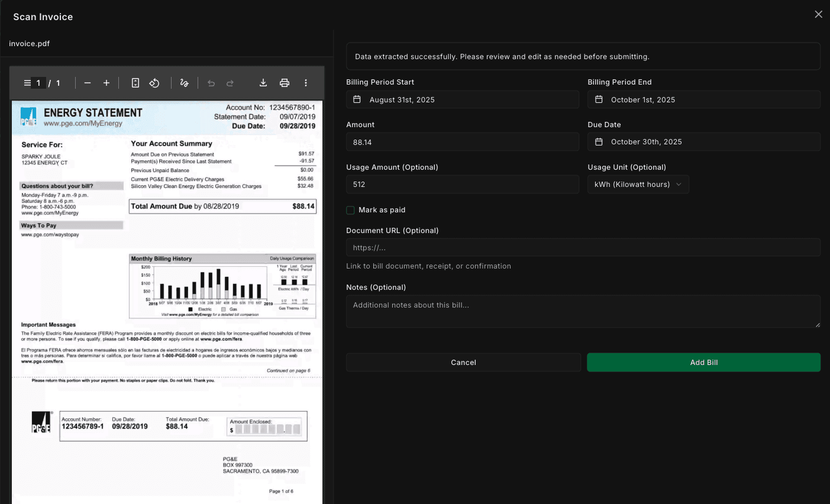Image resolution: width=830 pixels, height=504 pixels.
Task: Expand the Usage Unit dropdown
Action: (638, 185)
